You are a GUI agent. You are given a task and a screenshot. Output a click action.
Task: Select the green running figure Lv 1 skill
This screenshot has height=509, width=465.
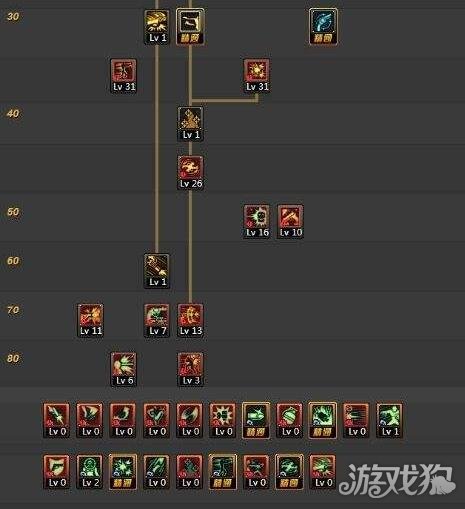coord(390,420)
